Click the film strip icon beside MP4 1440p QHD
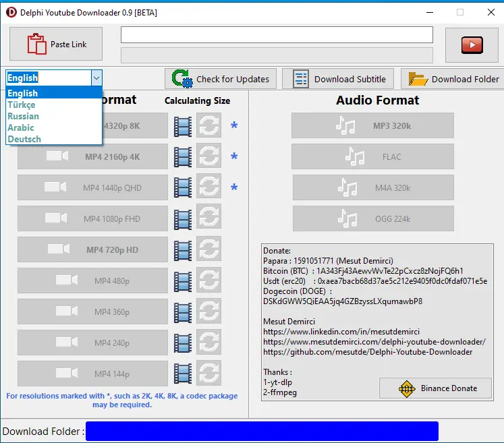This screenshot has height=443, width=504. (x=183, y=188)
